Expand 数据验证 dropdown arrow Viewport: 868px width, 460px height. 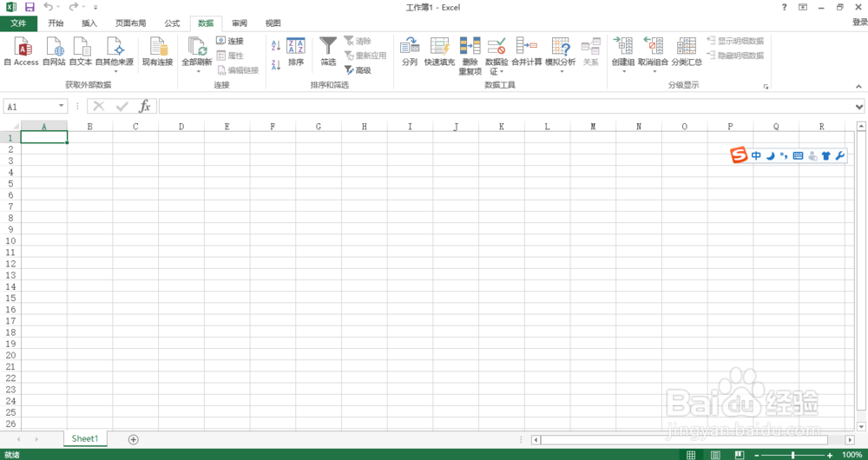pyautogui.click(x=502, y=72)
